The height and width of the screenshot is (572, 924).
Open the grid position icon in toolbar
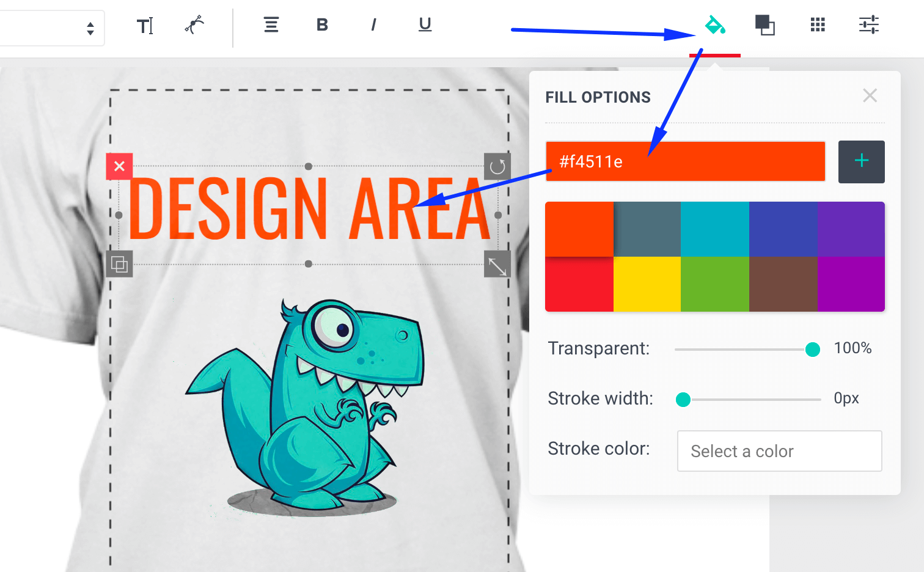pos(818,24)
